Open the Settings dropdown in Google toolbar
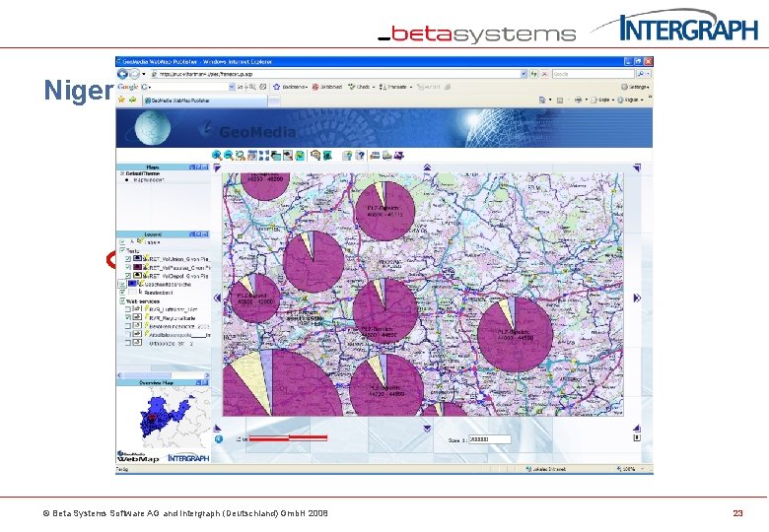The image size is (769, 532). tap(635, 87)
